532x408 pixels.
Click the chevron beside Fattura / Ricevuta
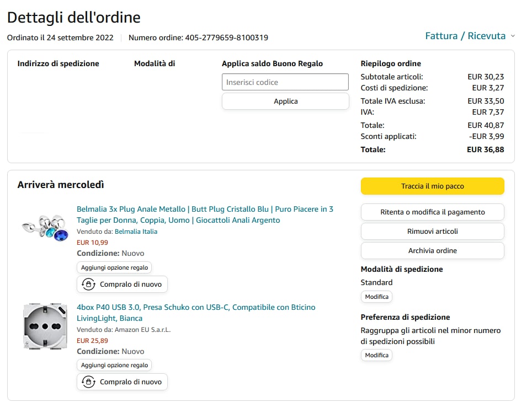513,36
